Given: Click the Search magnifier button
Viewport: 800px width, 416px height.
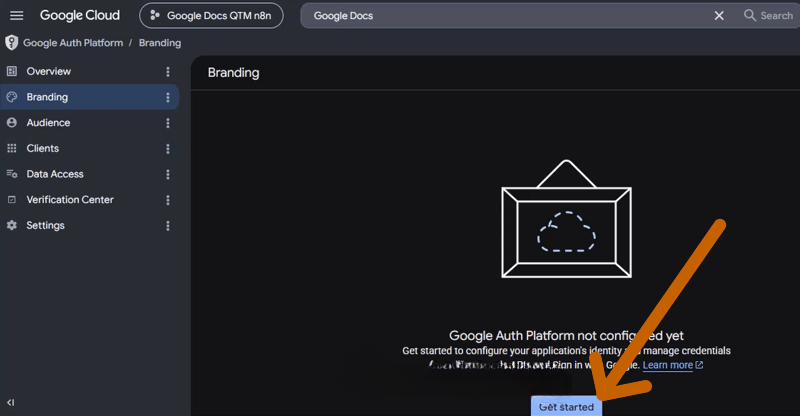Looking at the screenshot, I should coord(768,15).
